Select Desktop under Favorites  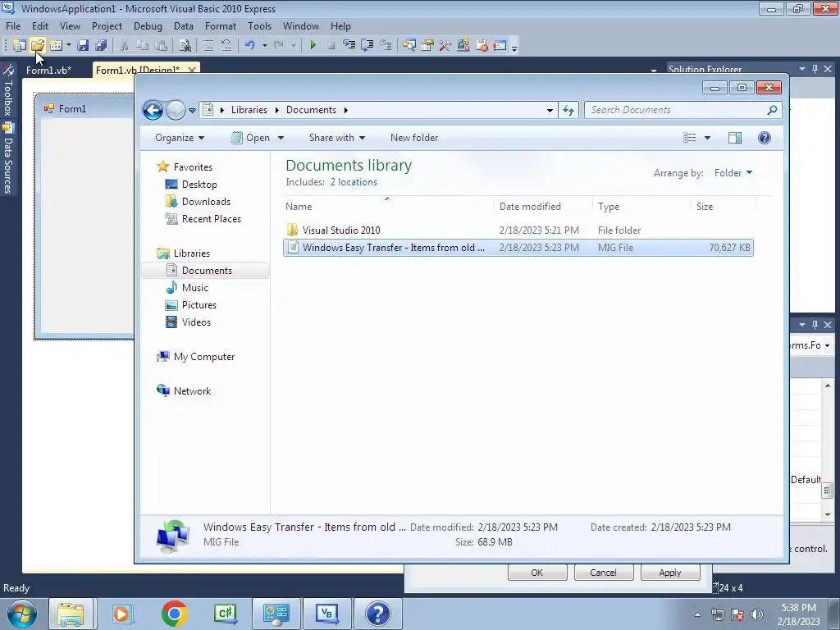tap(199, 185)
